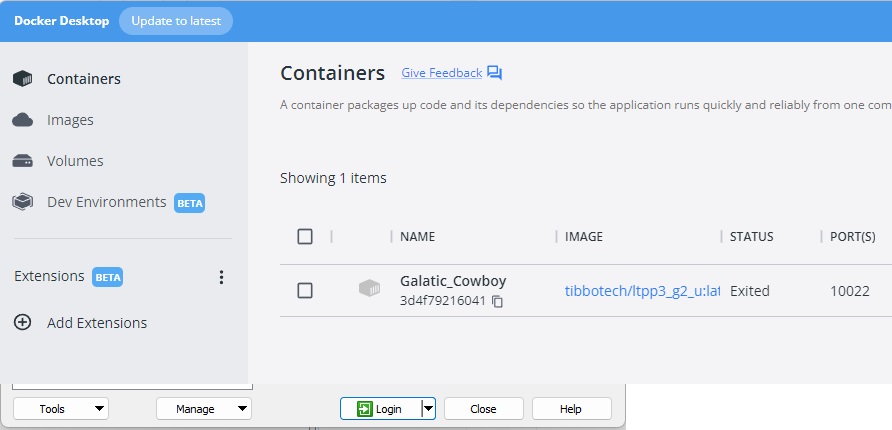Open the Containers sidebar section
Viewport: 892px width, 430px height.
point(84,79)
